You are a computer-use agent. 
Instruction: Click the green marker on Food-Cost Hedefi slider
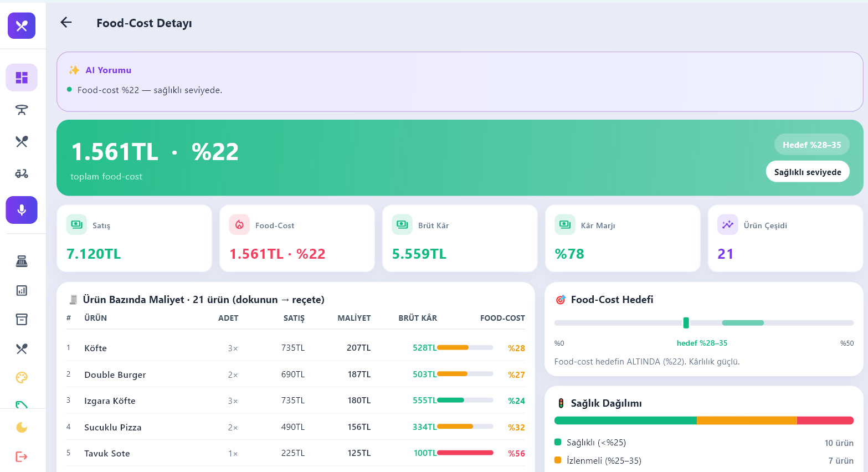pyautogui.click(x=686, y=323)
